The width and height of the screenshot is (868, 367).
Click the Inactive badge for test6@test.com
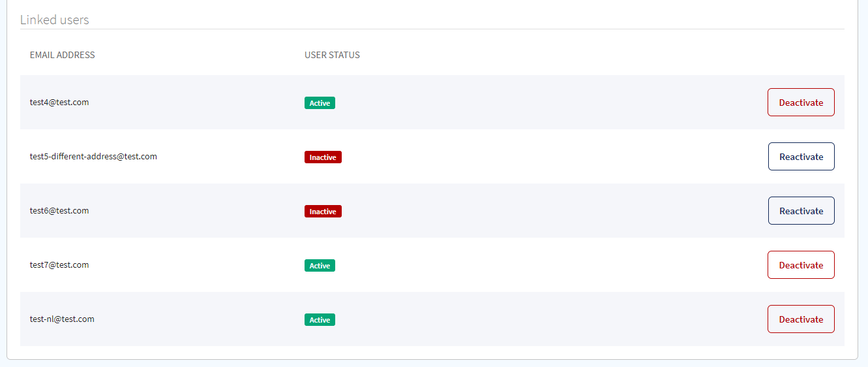(x=323, y=212)
